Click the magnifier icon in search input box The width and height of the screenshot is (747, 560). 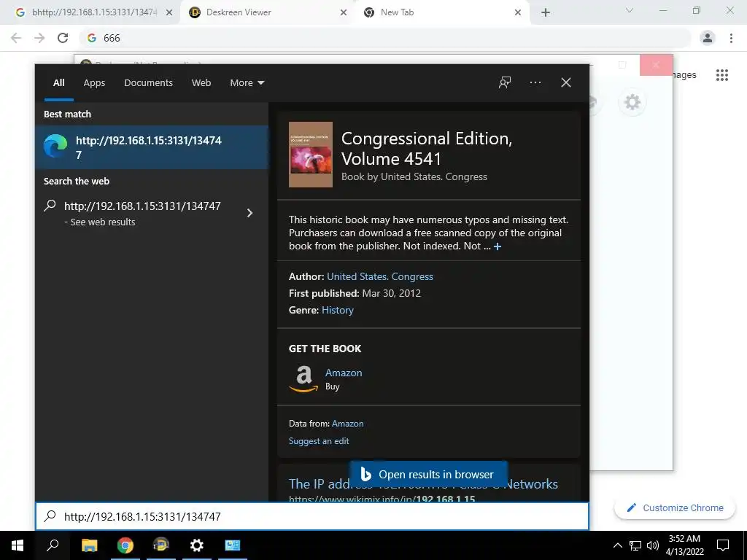(50, 516)
